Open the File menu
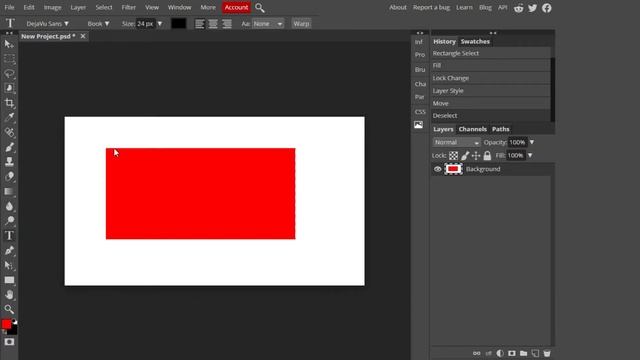 pyautogui.click(x=9, y=7)
